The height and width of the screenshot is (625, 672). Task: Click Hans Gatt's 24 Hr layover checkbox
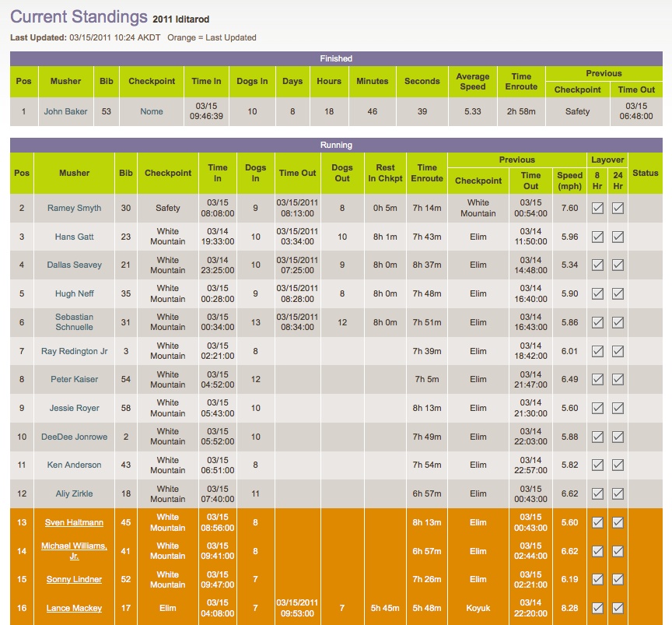point(618,237)
